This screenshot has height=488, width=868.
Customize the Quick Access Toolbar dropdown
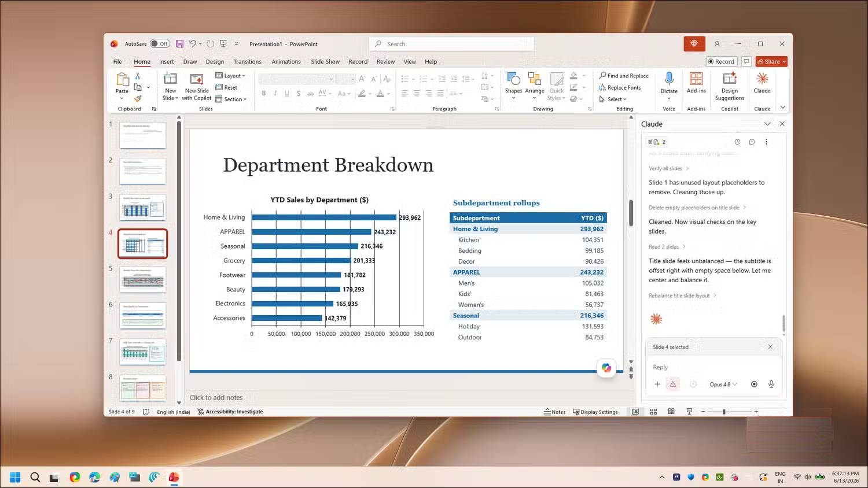point(236,44)
